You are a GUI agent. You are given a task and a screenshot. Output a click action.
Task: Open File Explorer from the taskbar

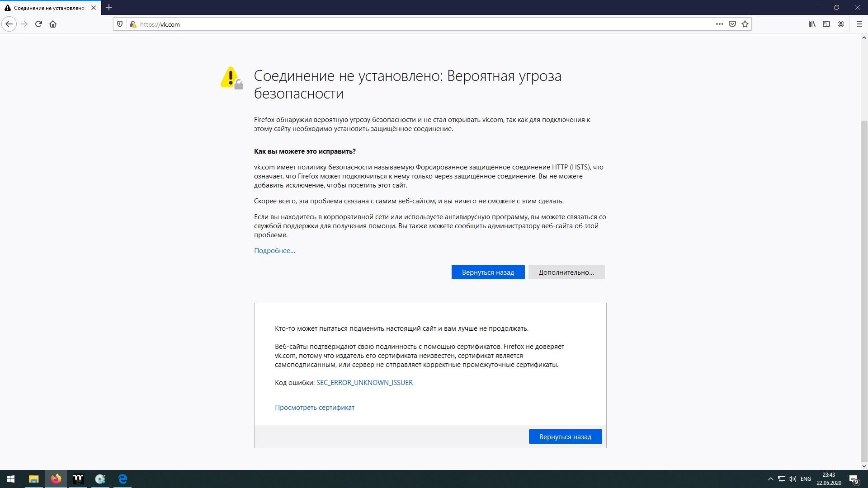click(x=33, y=479)
